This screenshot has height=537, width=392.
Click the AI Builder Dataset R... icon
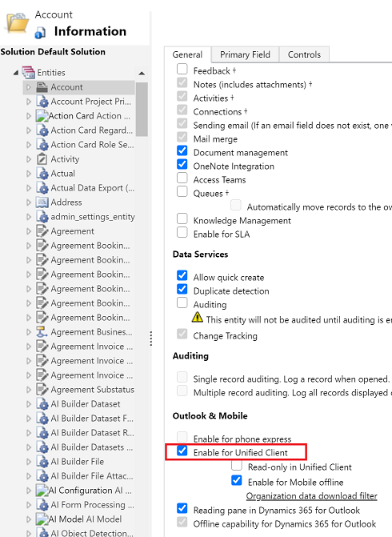[x=42, y=433]
